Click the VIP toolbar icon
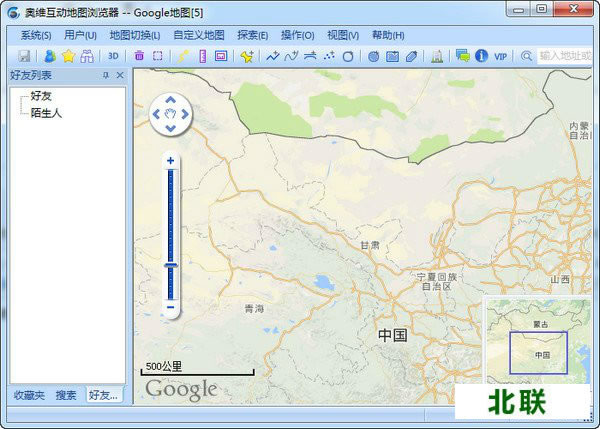 coord(500,56)
